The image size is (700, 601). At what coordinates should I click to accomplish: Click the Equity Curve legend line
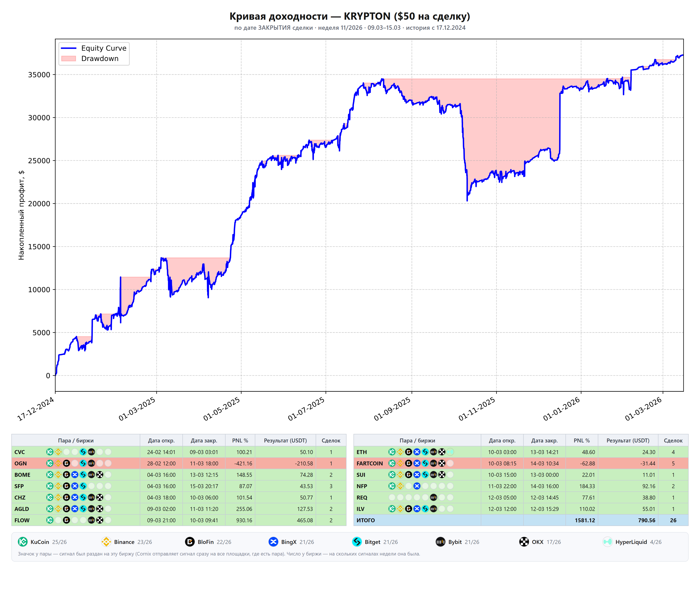coord(69,48)
